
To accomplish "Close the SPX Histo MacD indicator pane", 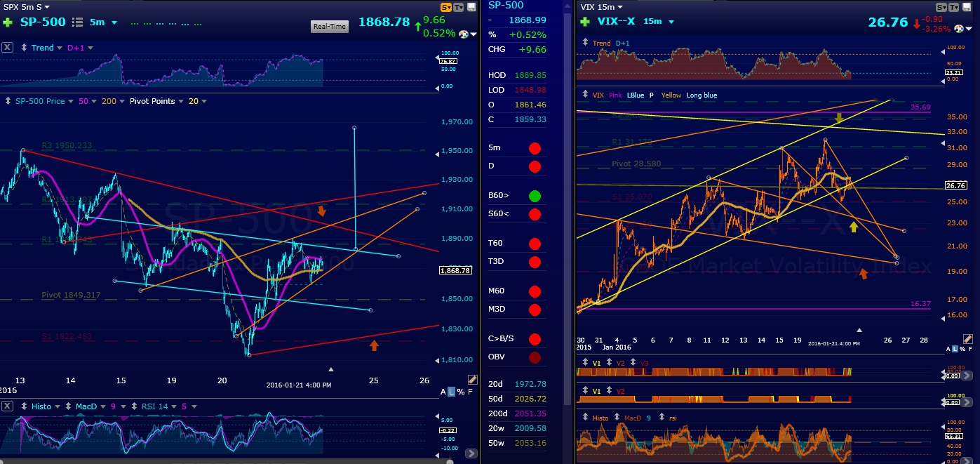I will coord(7,406).
